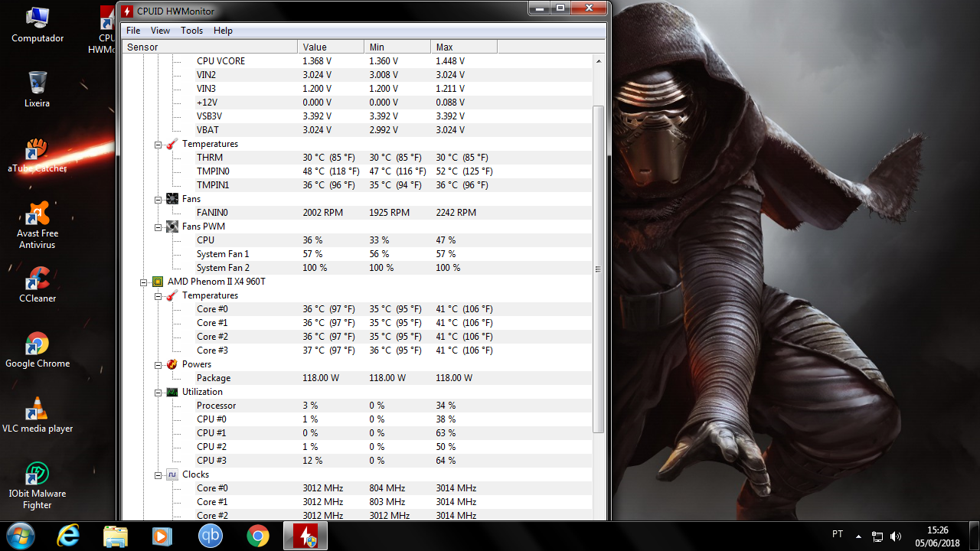Collapse the Clocks tree node
This screenshot has height=551, width=980.
click(x=158, y=475)
